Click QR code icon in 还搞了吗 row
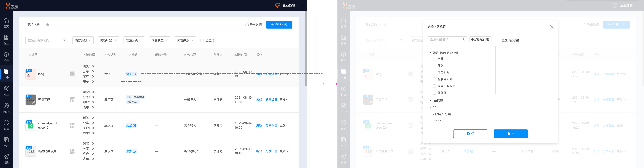The image size is (644, 168). tap(73, 100)
